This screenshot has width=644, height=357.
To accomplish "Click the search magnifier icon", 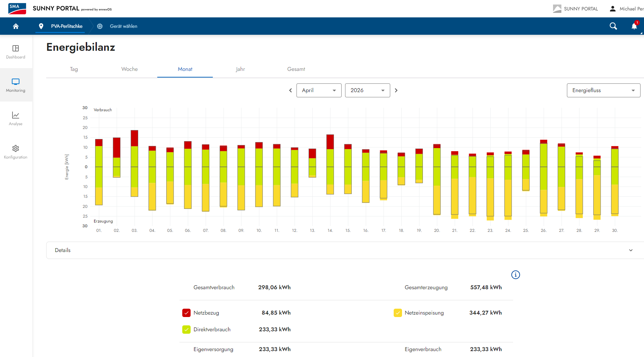I will pyautogui.click(x=613, y=26).
